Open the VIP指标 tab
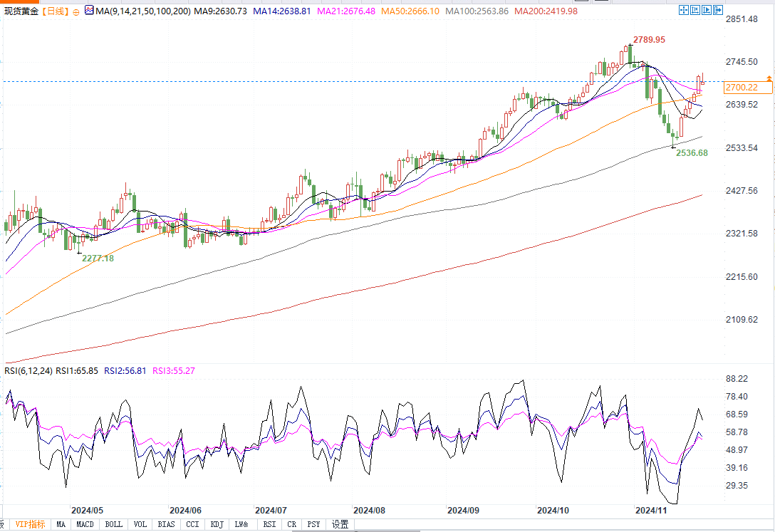The width and height of the screenshot is (775, 532). coord(30,525)
